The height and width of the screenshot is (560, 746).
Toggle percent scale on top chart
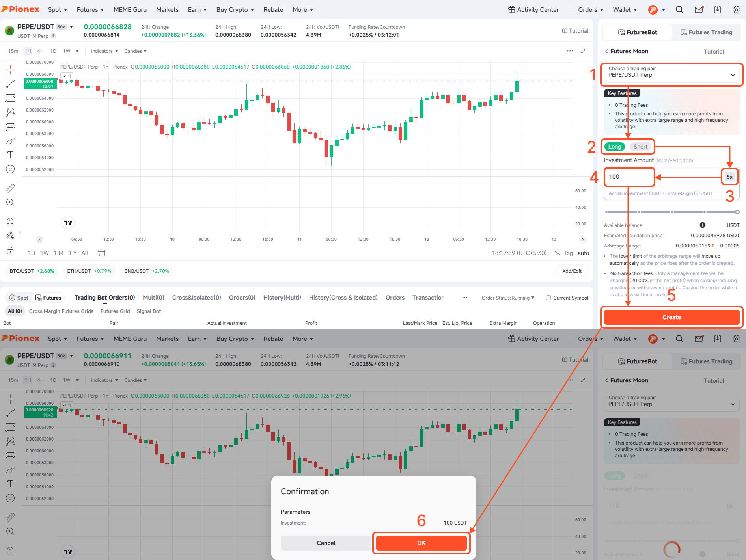558,253
